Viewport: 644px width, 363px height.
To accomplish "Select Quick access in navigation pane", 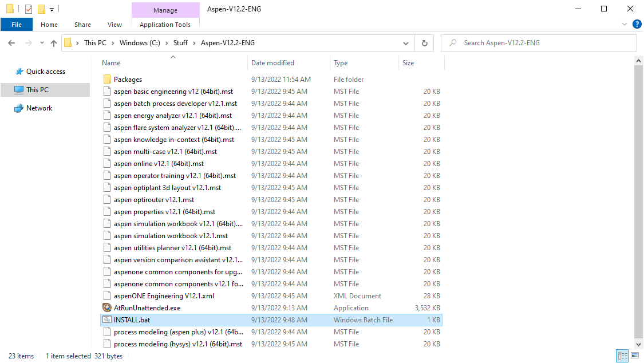I will click(46, 72).
